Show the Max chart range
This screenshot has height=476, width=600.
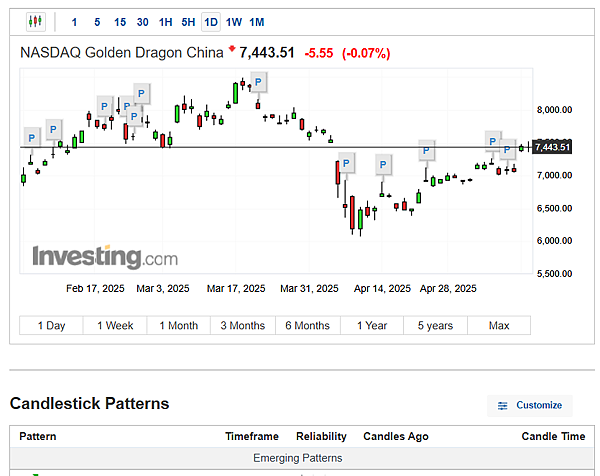(499, 325)
